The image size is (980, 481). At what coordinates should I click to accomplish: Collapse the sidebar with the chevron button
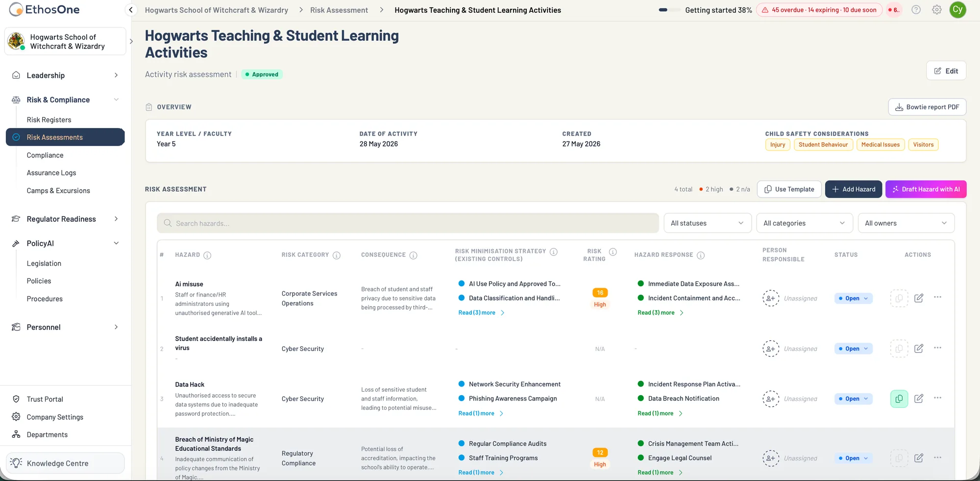(131, 10)
